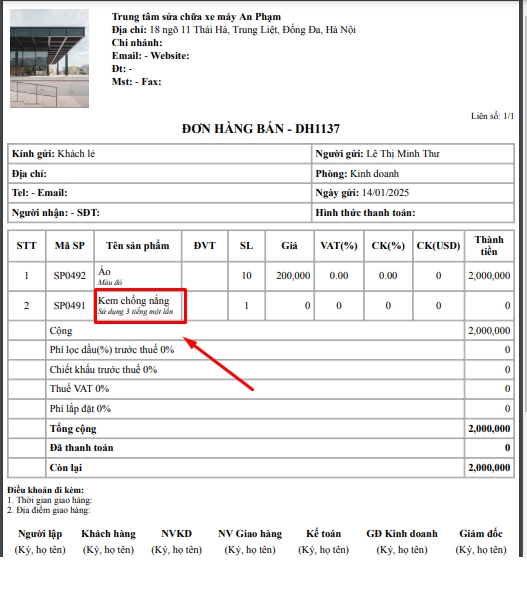Select product code SP0491 cell

[70, 305]
